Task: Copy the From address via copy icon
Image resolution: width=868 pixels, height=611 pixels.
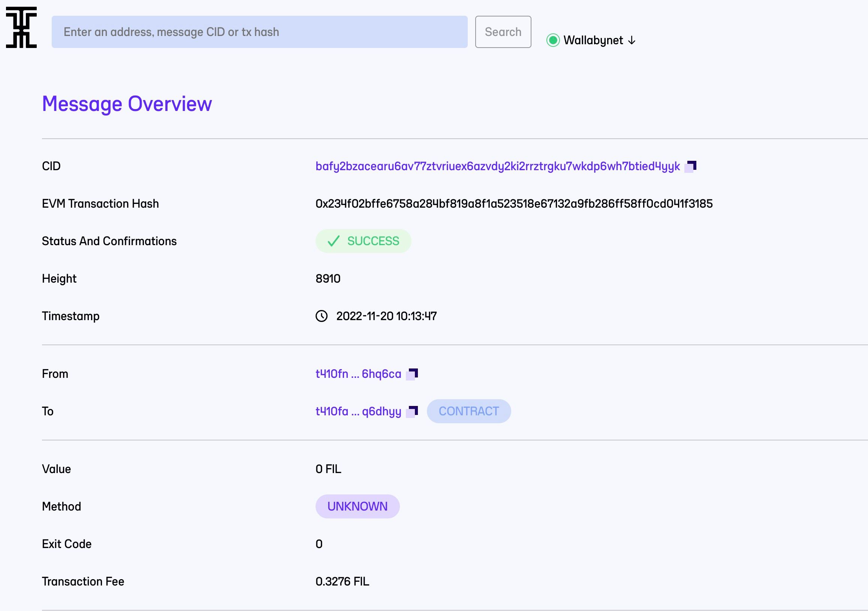Action: [412, 374]
